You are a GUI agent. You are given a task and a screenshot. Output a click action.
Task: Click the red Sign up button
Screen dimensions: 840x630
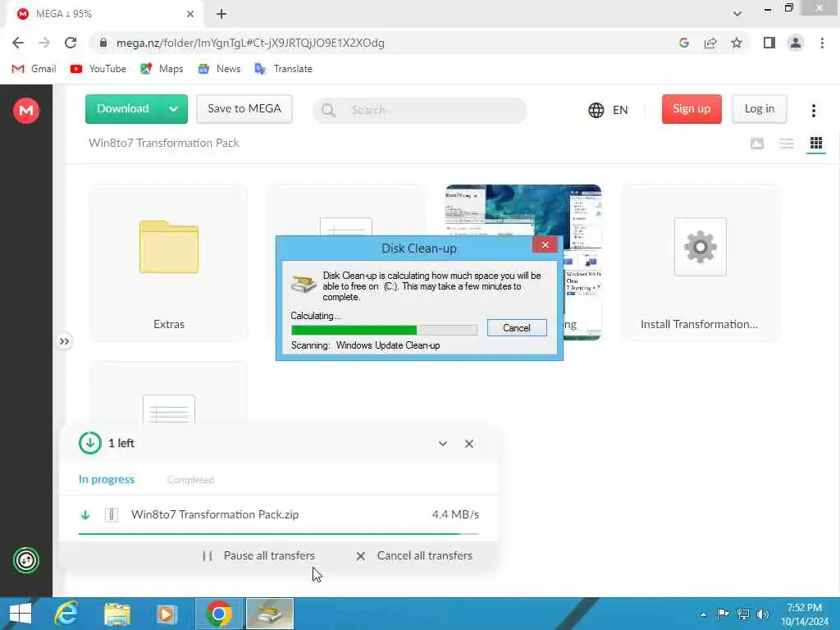coord(692,109)
